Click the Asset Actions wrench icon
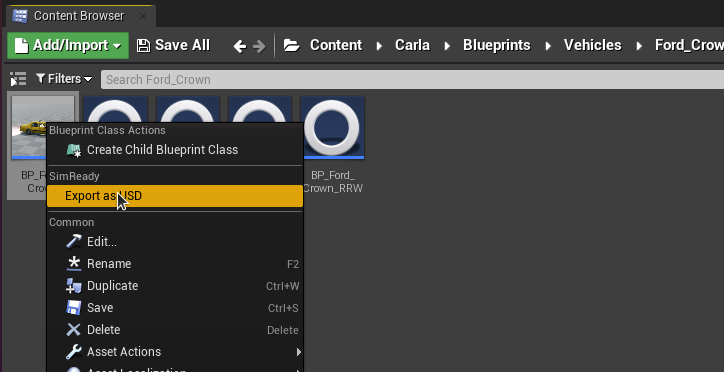This screenshot has width=724, height=372. point(74,352)
